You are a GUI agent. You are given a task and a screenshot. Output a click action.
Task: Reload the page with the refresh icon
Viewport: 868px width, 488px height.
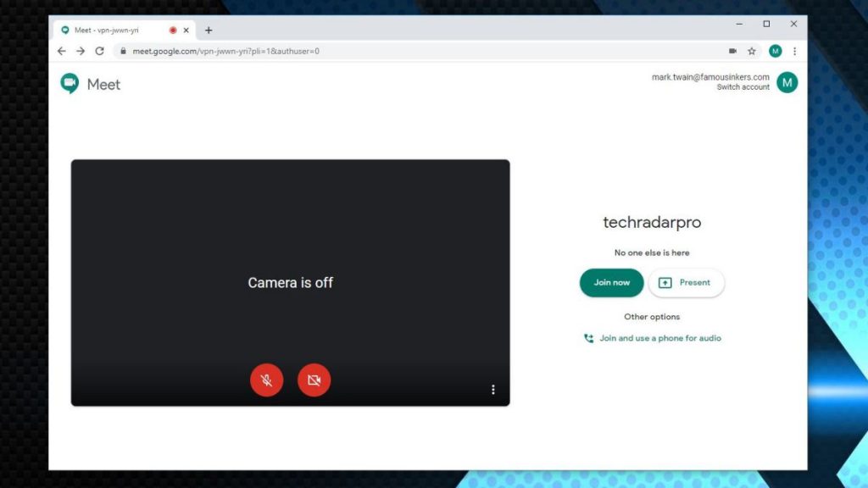click(x=101, y=51)
